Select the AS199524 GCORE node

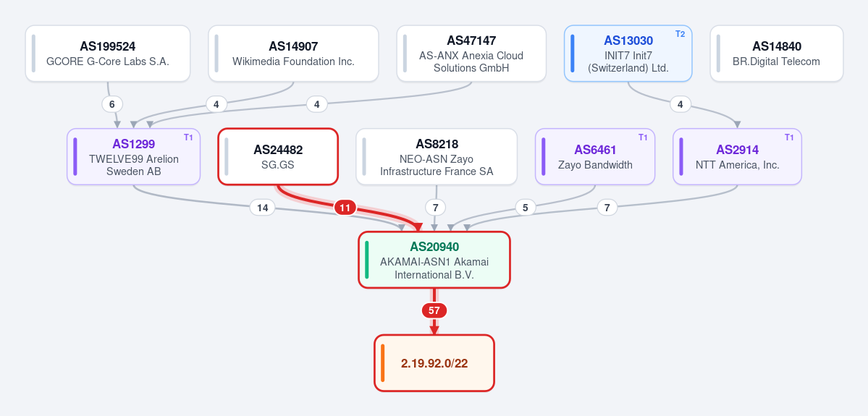(x=108, y=54)
